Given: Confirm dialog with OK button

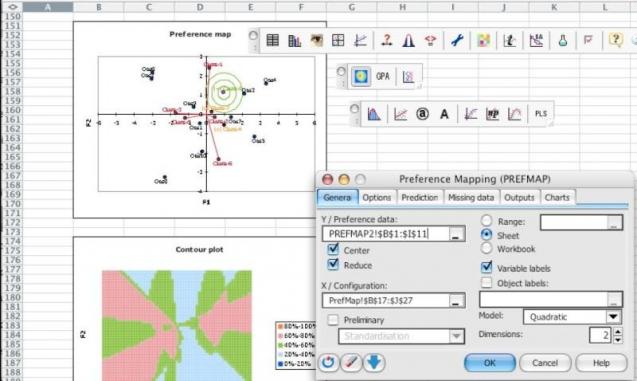Looking at the screenshot, I should click(490, 363).
